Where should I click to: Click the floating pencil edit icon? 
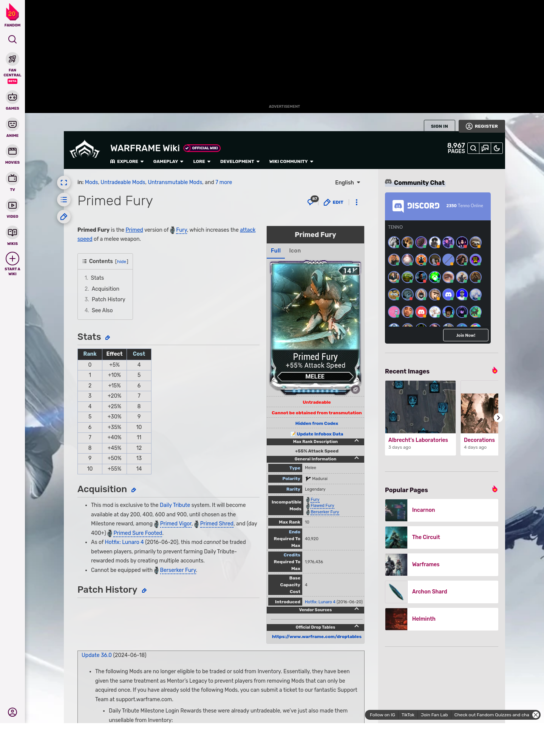pos(64,217)
